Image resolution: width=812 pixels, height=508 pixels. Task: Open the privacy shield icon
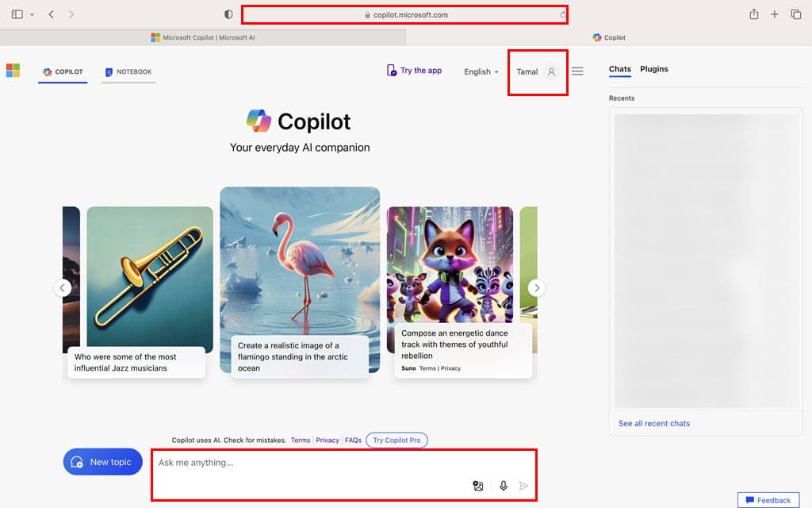point(228,14)
